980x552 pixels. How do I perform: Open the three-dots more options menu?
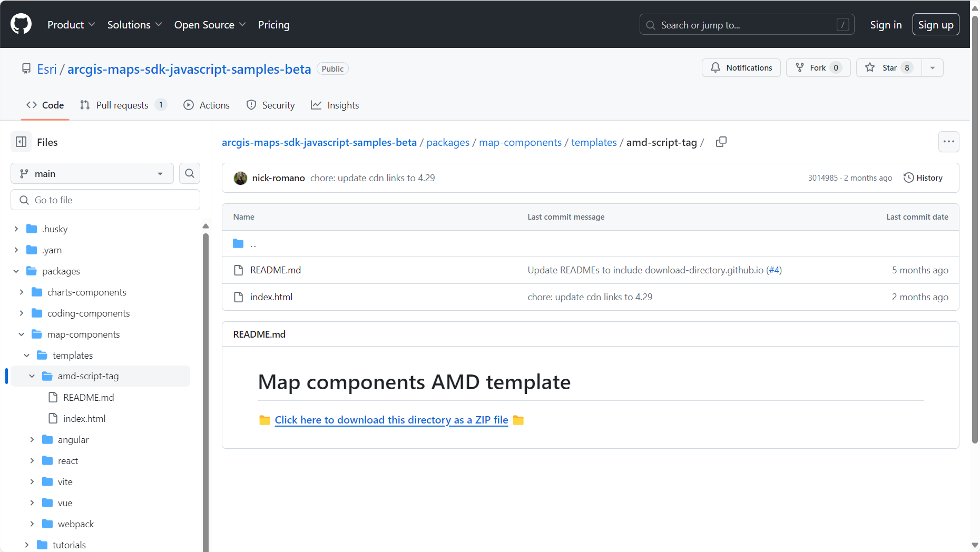(x=948, y=142)
